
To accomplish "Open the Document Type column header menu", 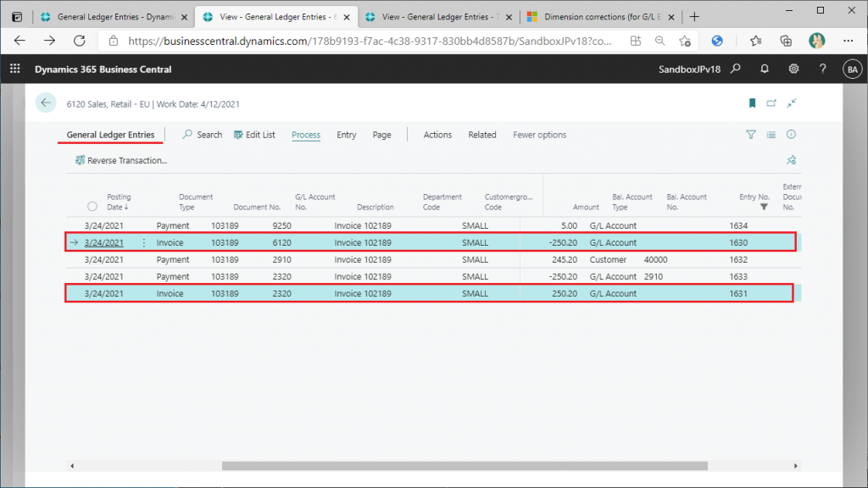I will [x=195, y=202].
